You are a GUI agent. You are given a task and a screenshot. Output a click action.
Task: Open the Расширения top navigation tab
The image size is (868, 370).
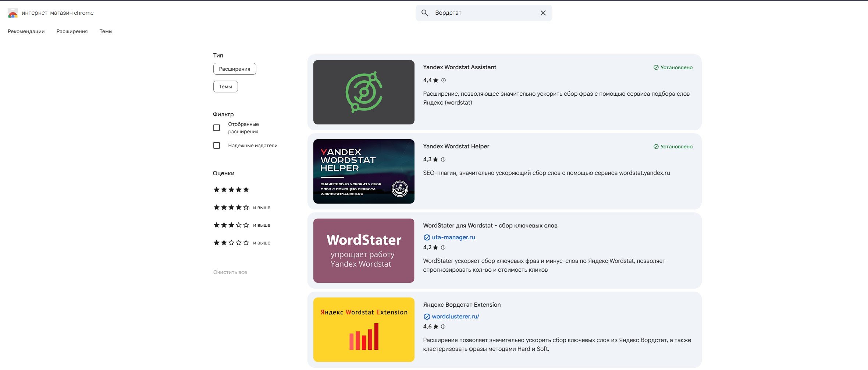pyautogui.click(x=72, y=31)
